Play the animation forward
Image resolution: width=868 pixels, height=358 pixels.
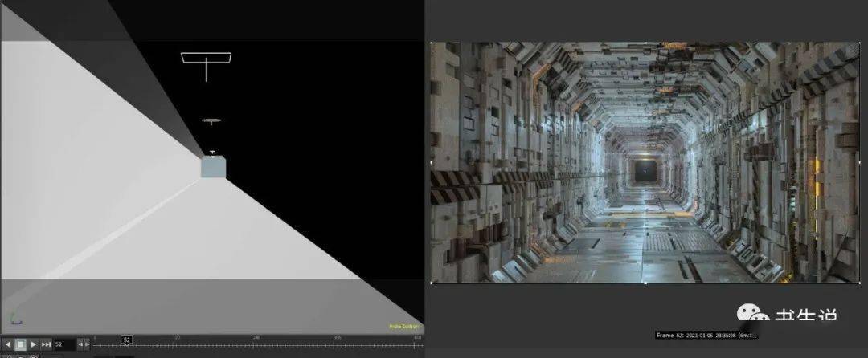[x=33, y=344]
